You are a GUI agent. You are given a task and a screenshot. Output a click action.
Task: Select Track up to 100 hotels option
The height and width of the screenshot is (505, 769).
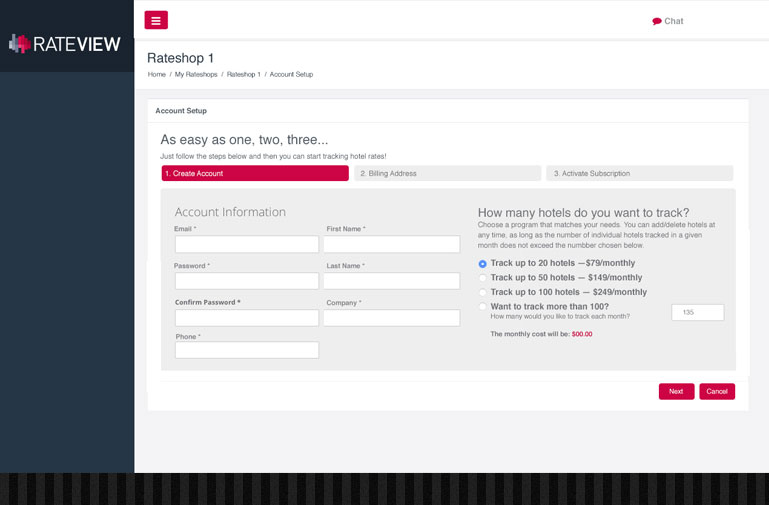click(x=483, y=293)
